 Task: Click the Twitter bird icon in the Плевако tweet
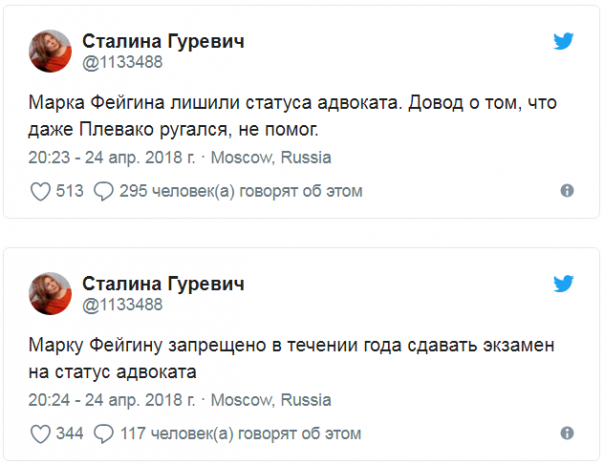[x=564, y=42]
